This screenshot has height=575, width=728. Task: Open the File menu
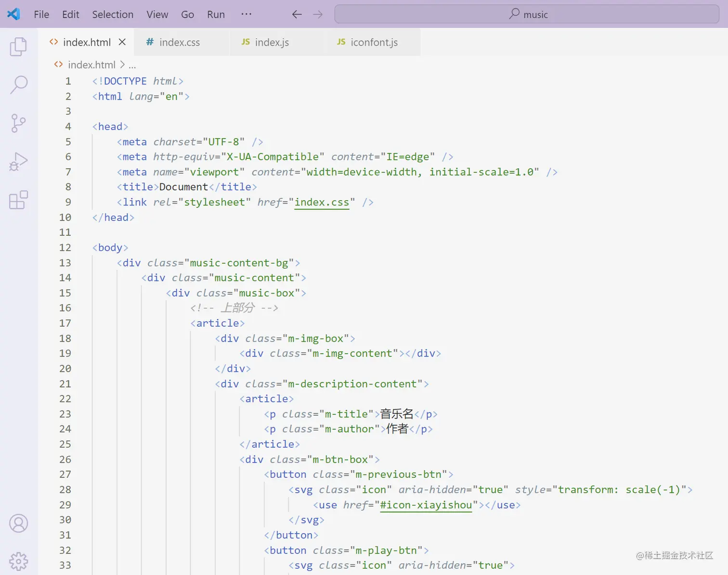pyautogui.click(x=41, y=14)
